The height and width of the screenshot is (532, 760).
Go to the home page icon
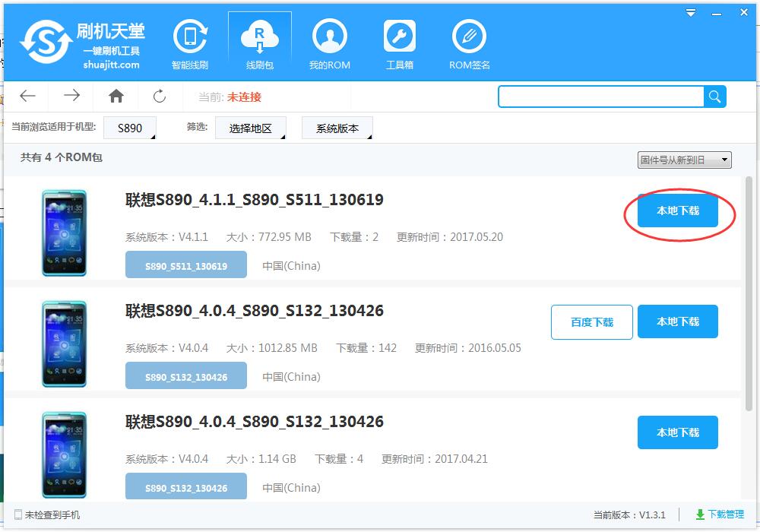[116, 96]
